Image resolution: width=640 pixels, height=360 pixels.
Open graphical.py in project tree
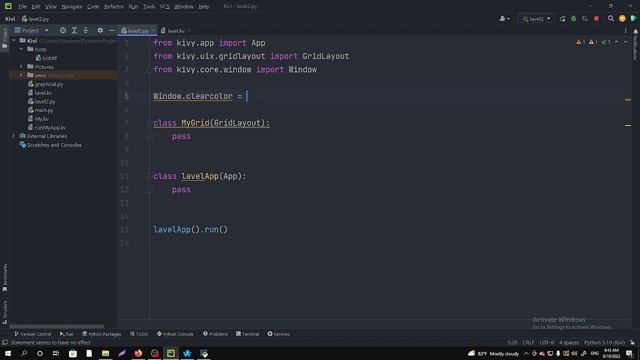click(x=45, y=84)
